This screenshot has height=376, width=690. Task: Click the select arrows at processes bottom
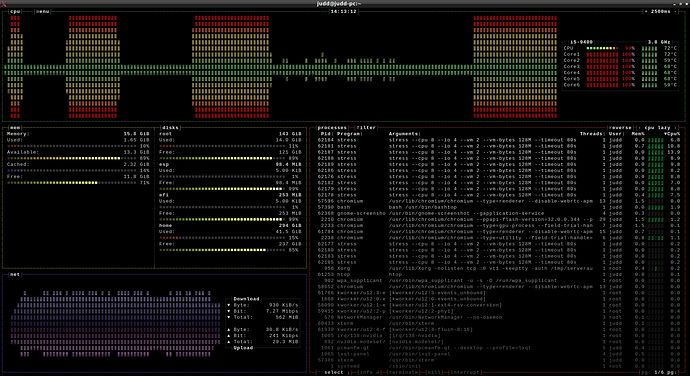point(334,372)
